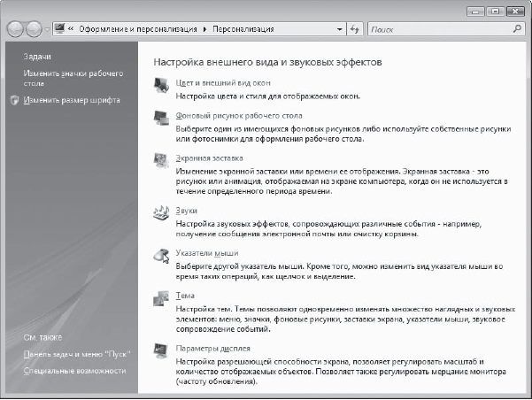
Task: Click the Forward navigation arrow button
Action: tap(34, 29)
